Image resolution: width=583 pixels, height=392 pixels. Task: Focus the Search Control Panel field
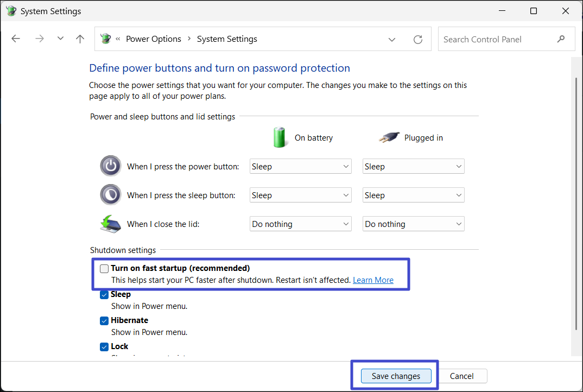[x=497, y=39]
